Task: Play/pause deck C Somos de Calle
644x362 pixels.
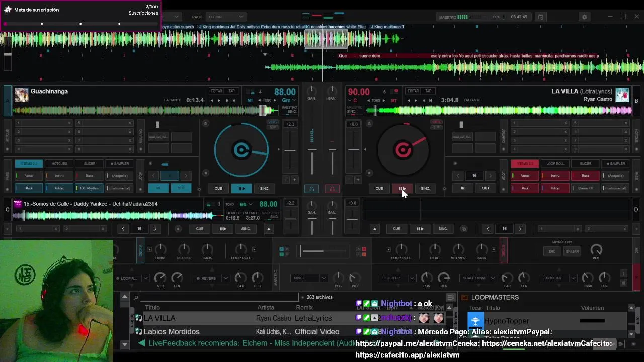Action: [x=222, y=229]
